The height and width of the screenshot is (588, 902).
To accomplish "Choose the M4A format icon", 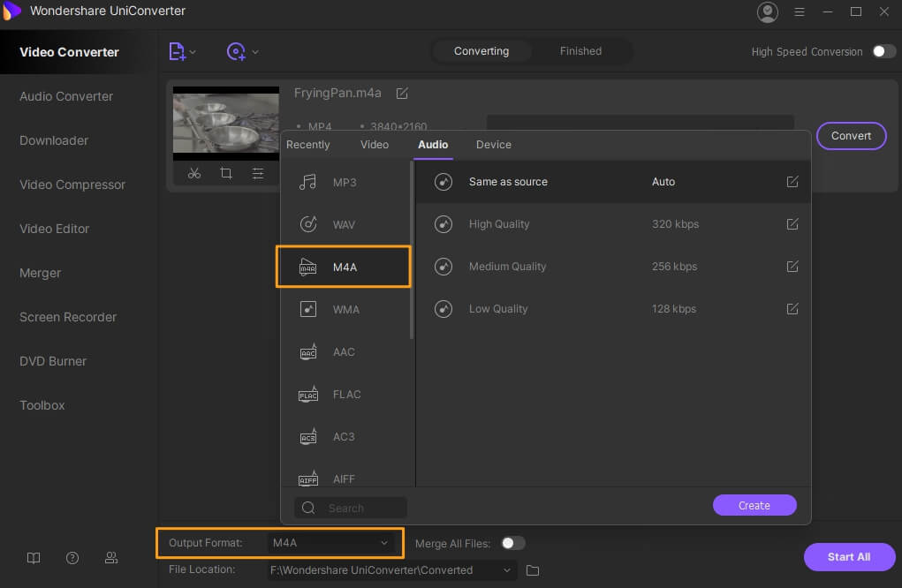I will point(307,267).
